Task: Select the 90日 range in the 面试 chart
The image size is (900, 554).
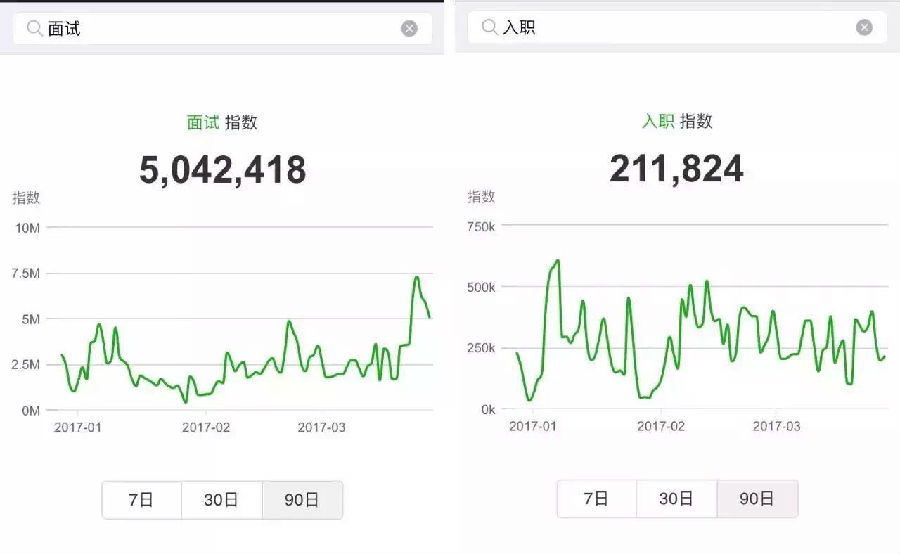Action: (302, 500)
